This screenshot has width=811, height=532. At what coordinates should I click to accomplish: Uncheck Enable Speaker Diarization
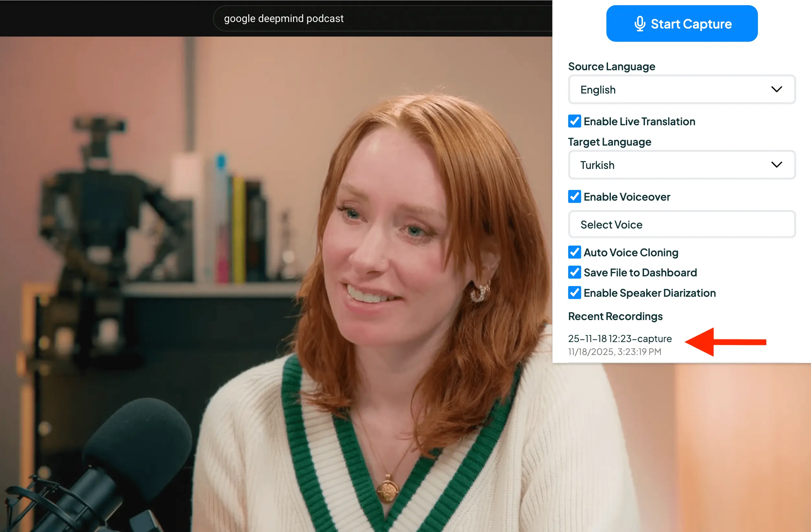[575, 293]
